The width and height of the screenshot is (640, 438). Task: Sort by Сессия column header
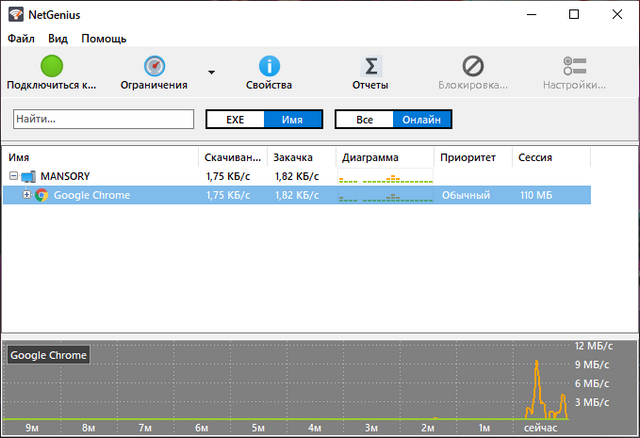[x=535, y=158]
